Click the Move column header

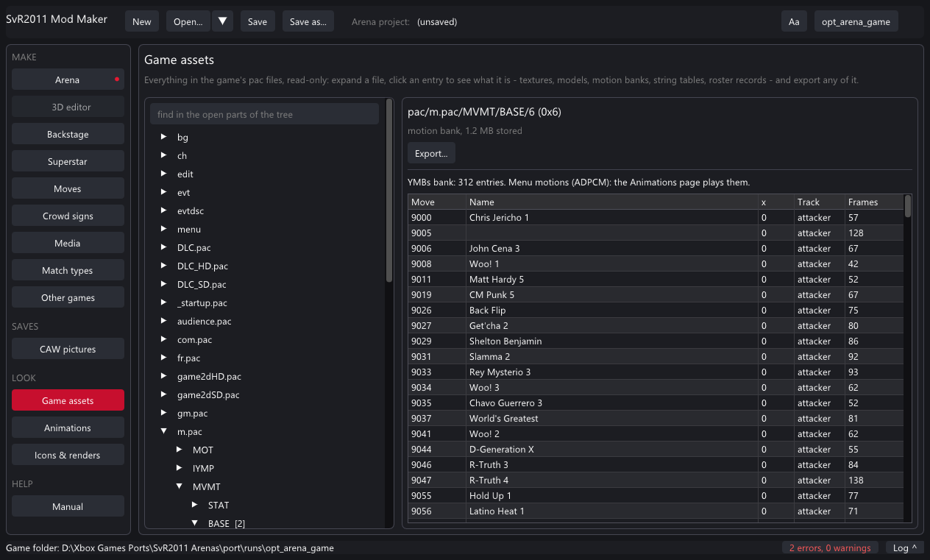437,202
